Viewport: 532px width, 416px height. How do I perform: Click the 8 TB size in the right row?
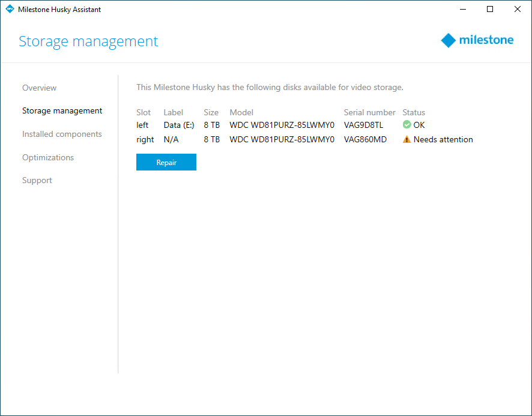(212, 139)
